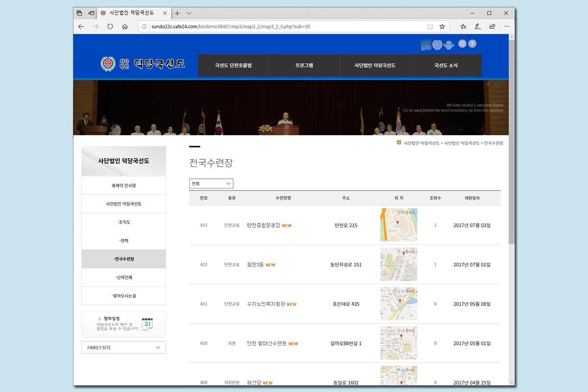The height and width of the screenshot is (392, 588).
Task: Click the Add notes pen icon
Action: coord(477,26)
